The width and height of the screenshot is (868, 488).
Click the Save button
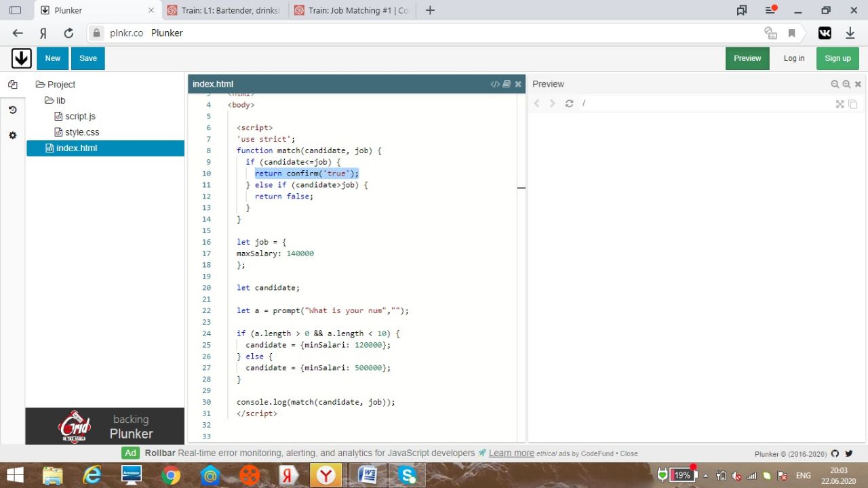(88, 58)
